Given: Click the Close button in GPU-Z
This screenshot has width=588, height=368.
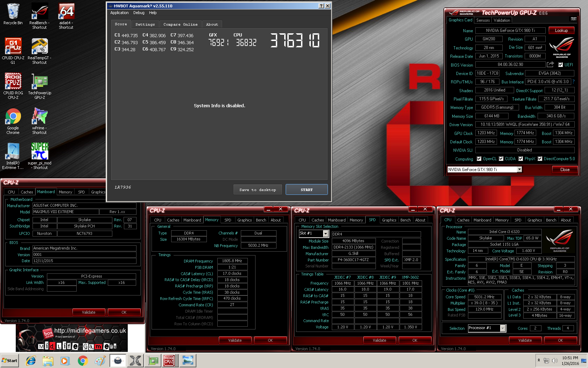Looking at the screenshot, I should pyautogui.click(x=565, y=170).
